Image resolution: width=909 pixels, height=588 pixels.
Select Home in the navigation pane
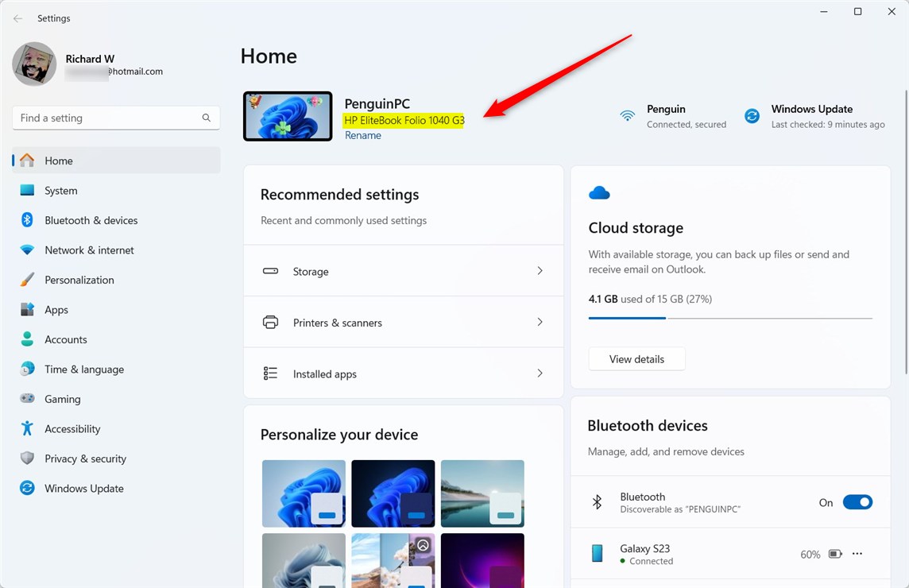58,161
